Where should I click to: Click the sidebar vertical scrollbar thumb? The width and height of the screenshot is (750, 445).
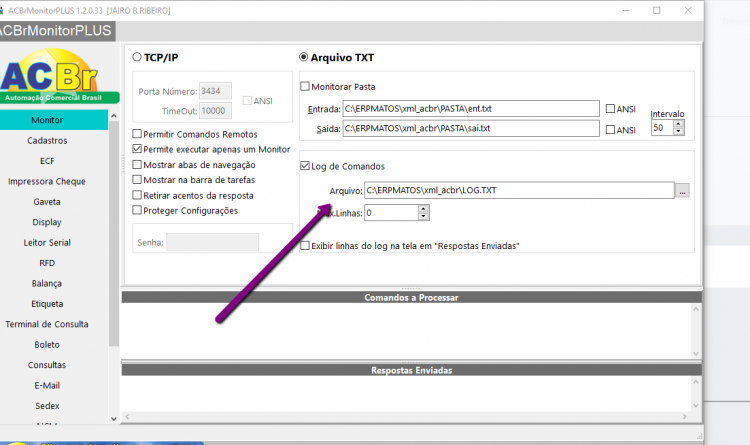click(114, 234)
